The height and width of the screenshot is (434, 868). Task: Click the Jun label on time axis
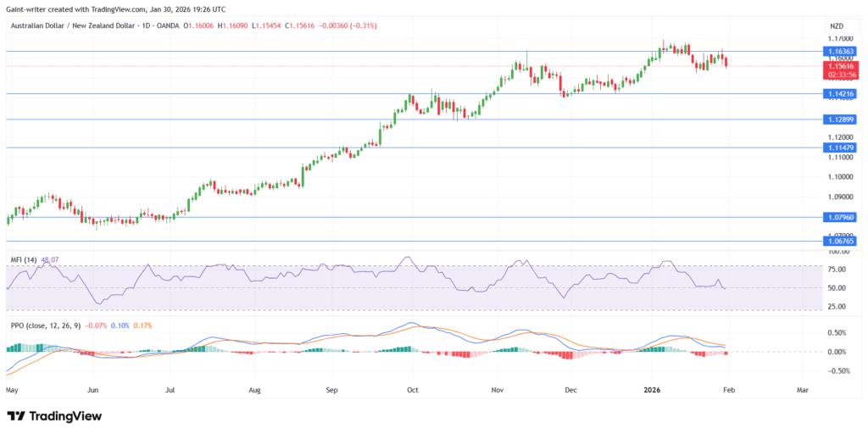(x=92, y=390)
